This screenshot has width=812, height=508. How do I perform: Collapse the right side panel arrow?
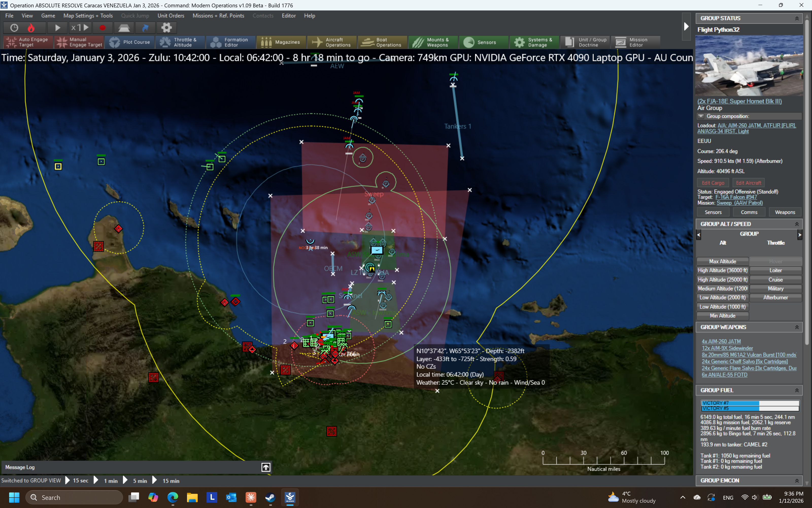(686, 26)
